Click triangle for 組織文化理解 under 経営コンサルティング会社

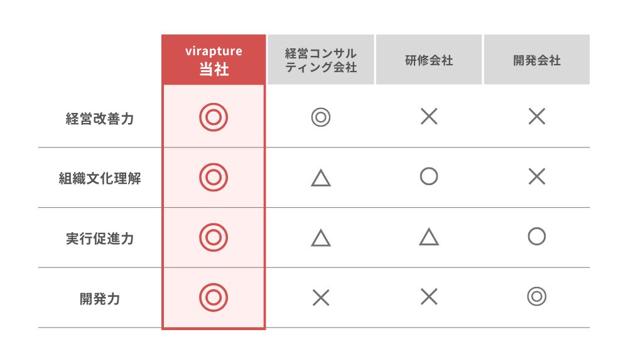point(321,179)
